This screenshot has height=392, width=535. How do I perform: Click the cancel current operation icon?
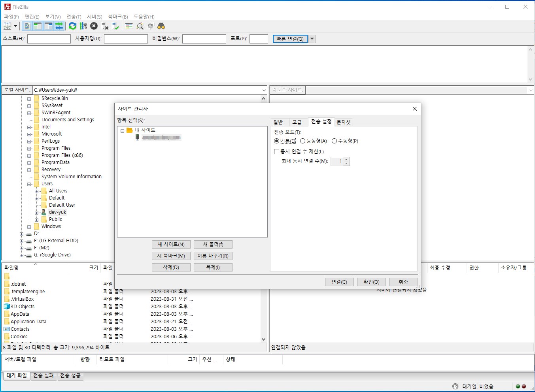tap(94, 26)
